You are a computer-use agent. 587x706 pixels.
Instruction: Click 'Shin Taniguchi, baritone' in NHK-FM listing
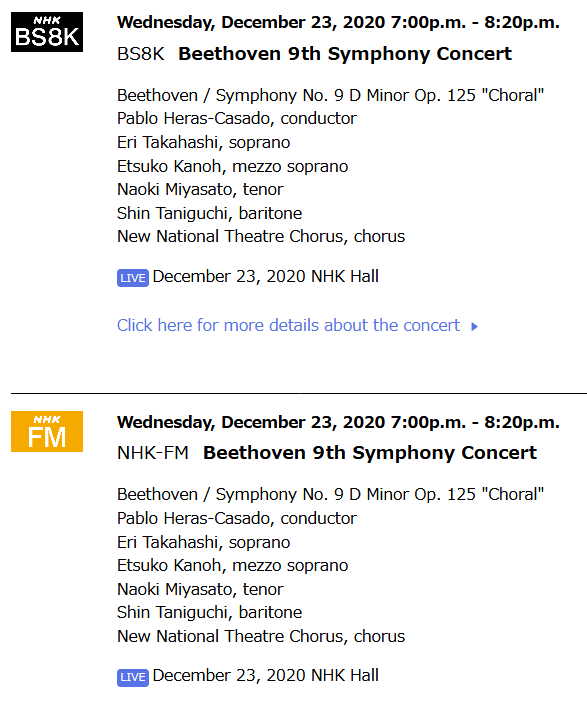pyautogui.click(x=209, y=612)
